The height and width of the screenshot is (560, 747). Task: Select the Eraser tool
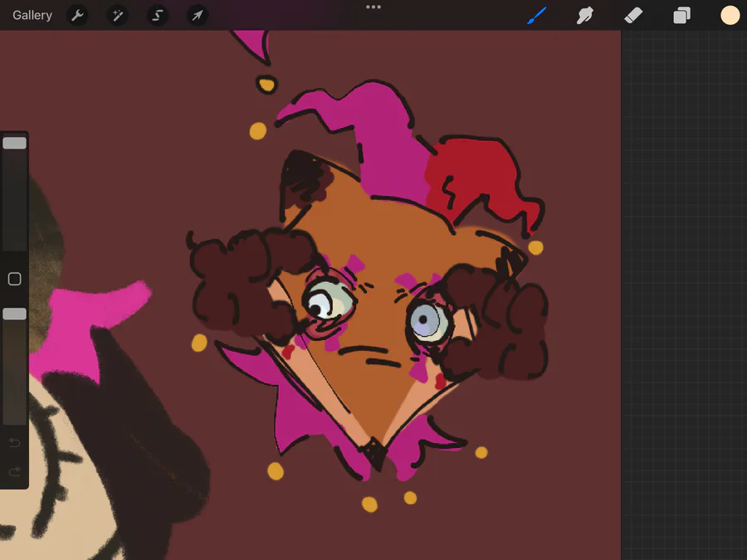pos(633,15)
